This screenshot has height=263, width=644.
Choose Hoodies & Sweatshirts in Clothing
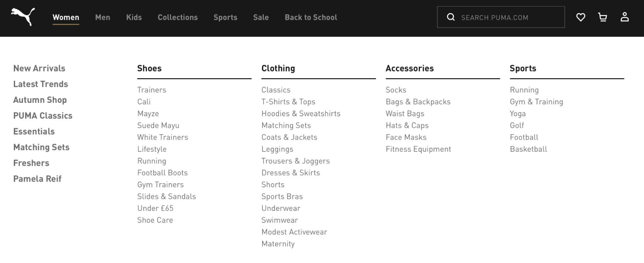(x=301, y=114)
